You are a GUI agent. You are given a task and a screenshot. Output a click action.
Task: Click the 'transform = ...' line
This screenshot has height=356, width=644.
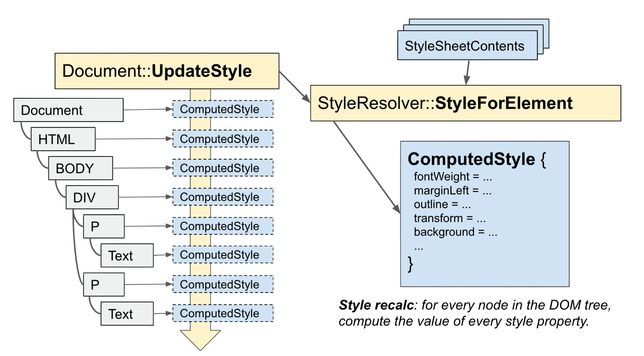click(450, 218)
